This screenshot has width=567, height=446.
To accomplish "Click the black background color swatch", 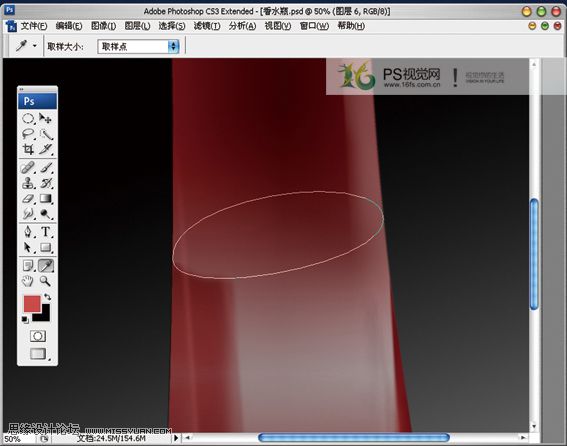I will (x=45, y=317).
